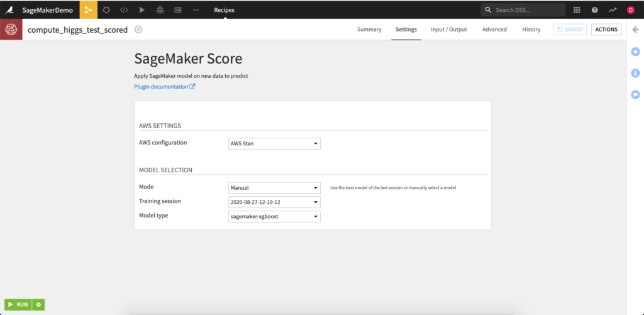Click the back arrow in right sidebar
The height and width of the screenshot is (315, 644).
(635, 30)
